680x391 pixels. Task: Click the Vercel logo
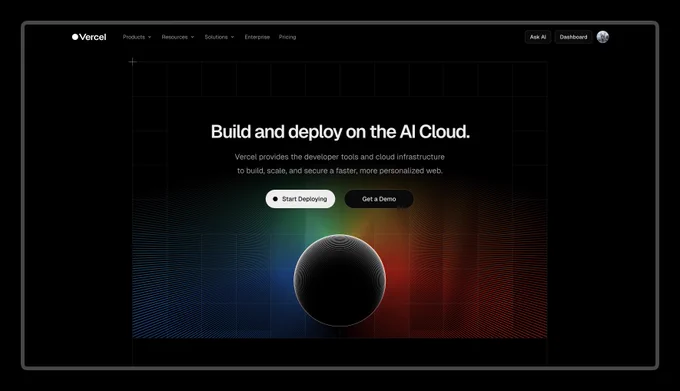89,37
